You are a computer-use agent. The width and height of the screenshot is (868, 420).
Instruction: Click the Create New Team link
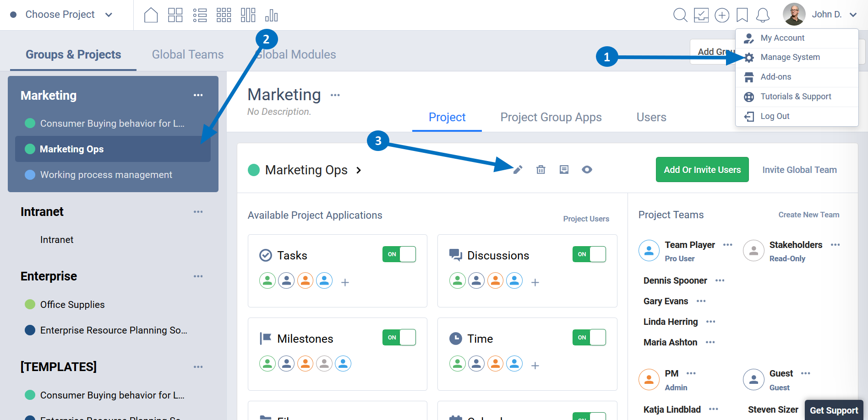[x=808, y=215]
